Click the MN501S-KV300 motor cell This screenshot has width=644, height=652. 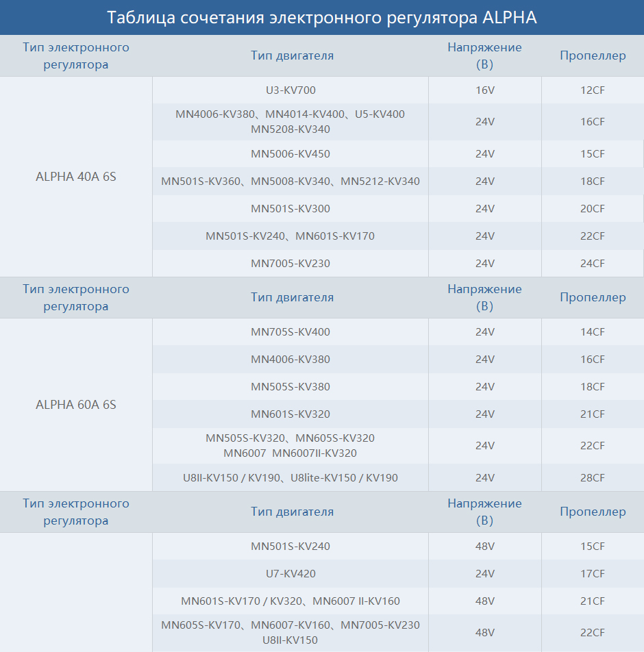[290, 209]
